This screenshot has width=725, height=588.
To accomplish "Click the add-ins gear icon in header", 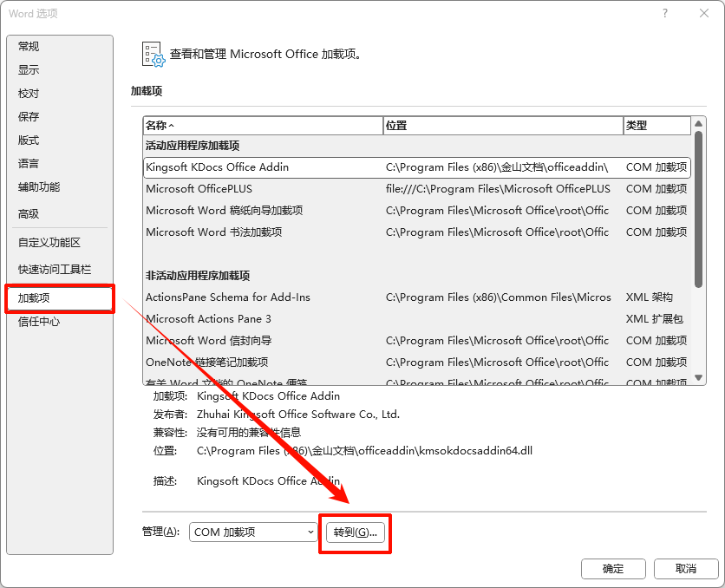I will tap(153, 54).
